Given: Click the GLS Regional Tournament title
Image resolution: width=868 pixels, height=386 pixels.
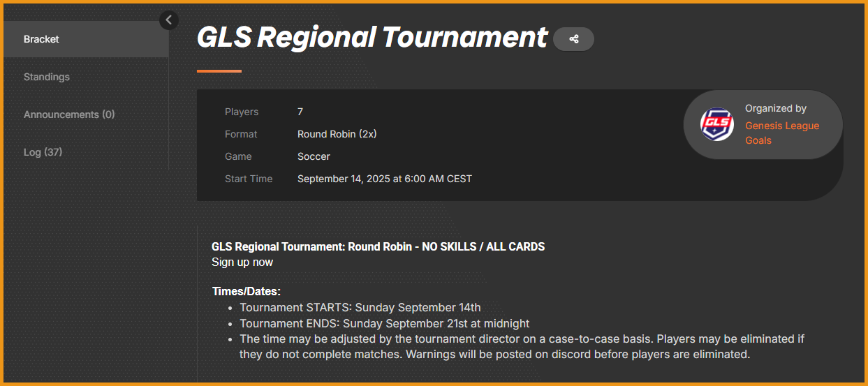Looking at the screenshot, I should click(x=372, y=38).
